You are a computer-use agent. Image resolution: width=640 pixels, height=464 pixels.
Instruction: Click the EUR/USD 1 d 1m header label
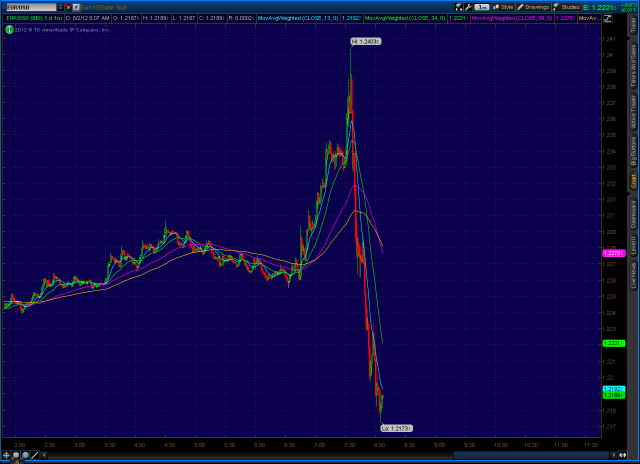pyautogui.click(x=34, y=18)
